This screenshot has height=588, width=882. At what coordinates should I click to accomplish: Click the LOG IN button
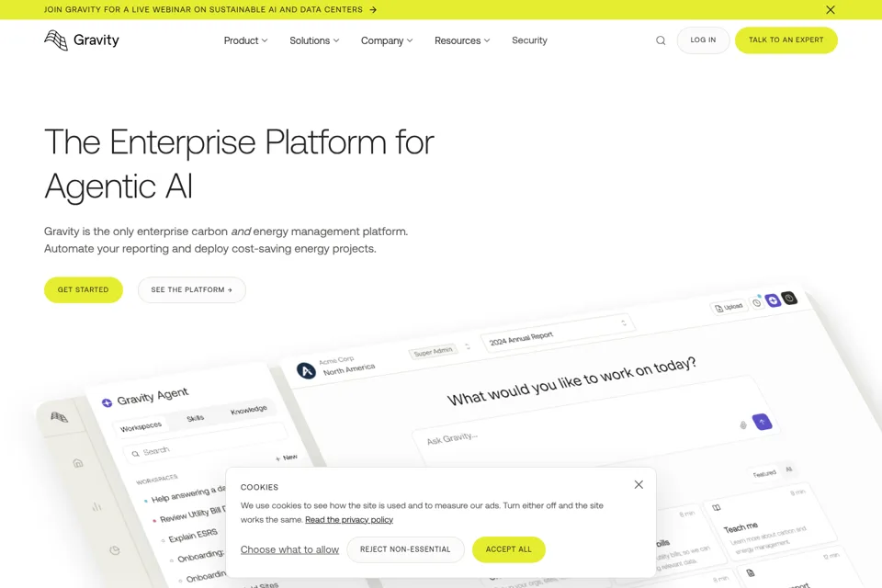703,40
